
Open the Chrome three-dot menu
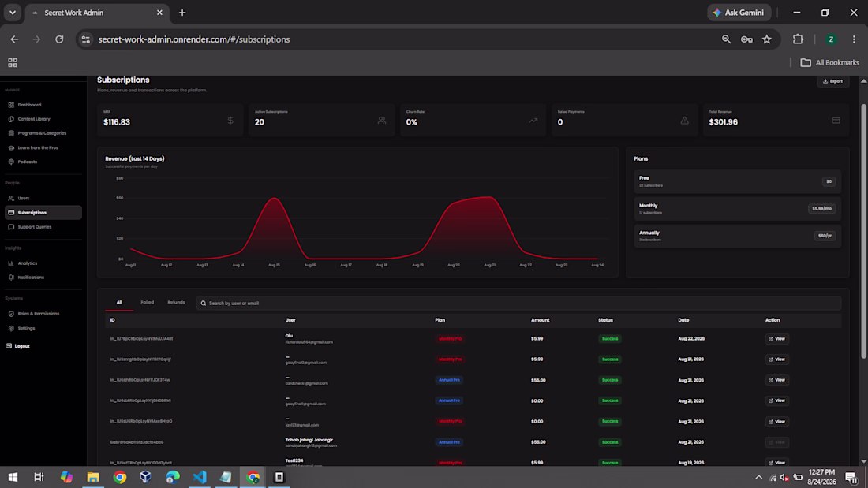(854, 39)
